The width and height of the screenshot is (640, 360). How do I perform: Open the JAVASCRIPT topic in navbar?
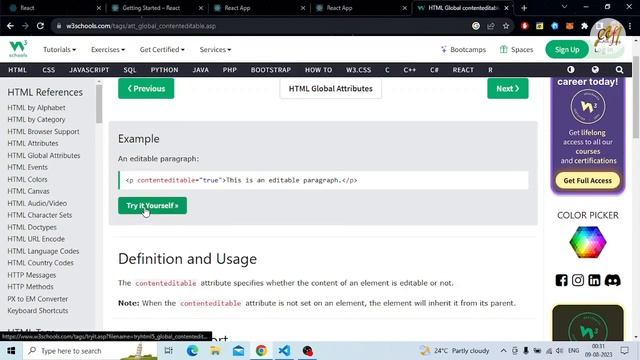[89, 70]
